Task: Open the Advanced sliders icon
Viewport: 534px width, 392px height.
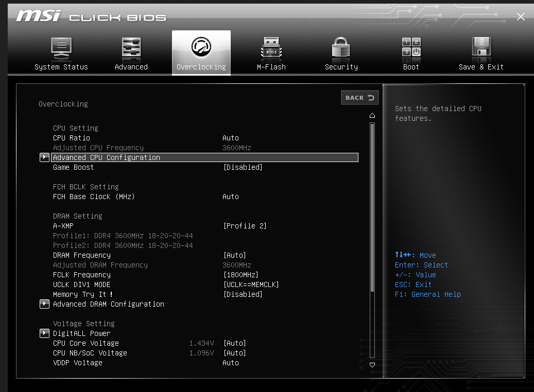Action: [131, 47]
